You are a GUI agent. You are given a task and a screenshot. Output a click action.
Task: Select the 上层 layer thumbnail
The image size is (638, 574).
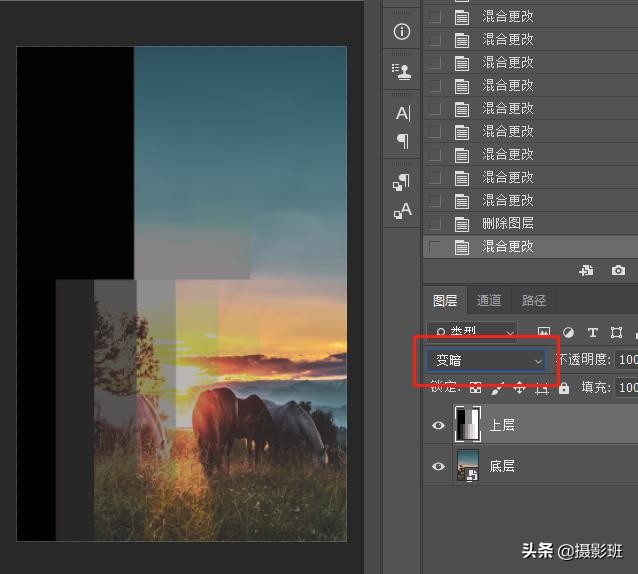[x=468, y=424]
